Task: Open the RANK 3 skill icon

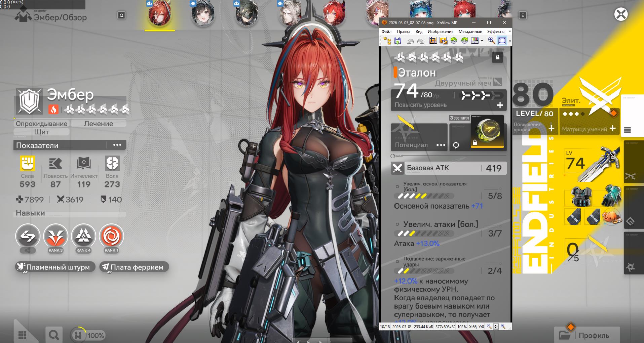Action: point(55,236)
